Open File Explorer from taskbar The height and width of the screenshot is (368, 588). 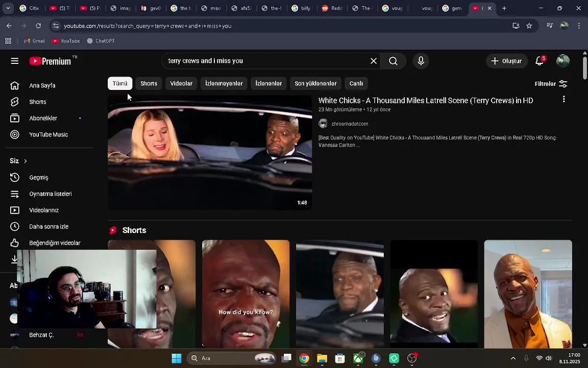click(x=322, y=358)
